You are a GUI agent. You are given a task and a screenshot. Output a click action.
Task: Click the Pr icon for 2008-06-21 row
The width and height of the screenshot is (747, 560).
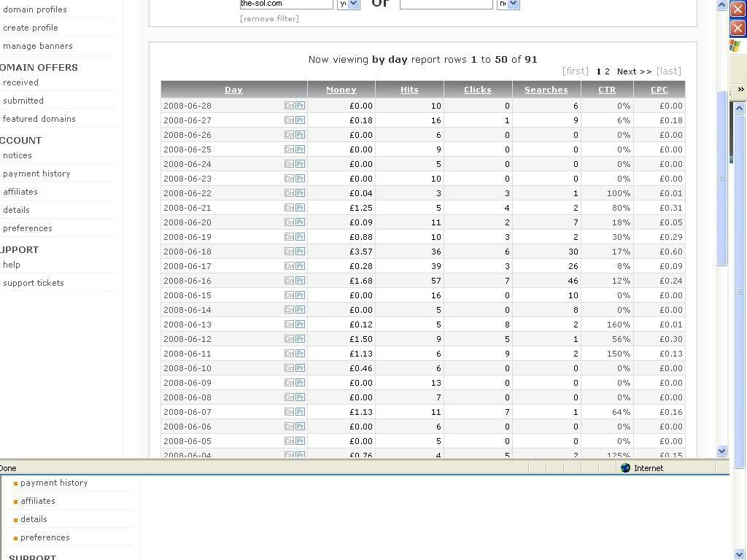tap(300, 208)
